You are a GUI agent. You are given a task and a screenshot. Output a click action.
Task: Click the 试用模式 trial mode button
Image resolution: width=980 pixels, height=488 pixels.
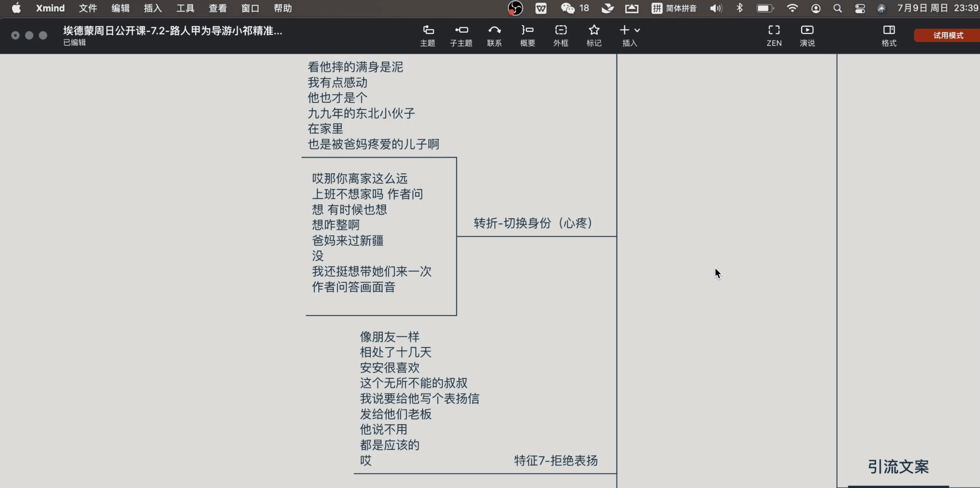point(947,35)
